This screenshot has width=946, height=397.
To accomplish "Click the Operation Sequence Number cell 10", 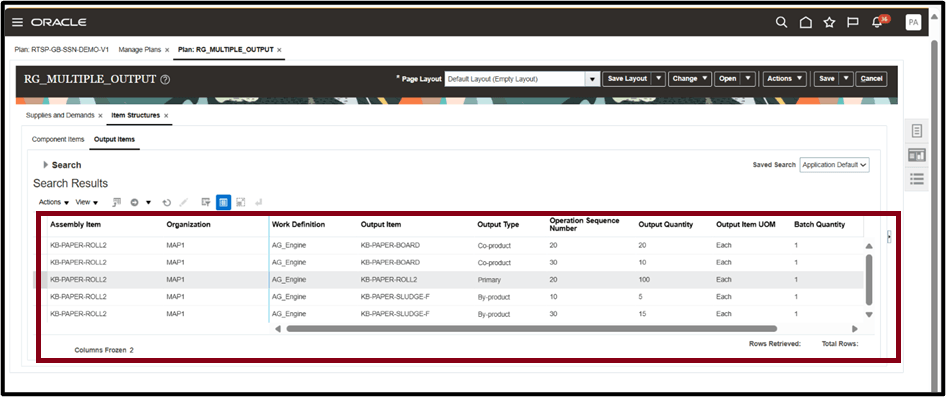I will pyautogui.click(x=553, y=297).
